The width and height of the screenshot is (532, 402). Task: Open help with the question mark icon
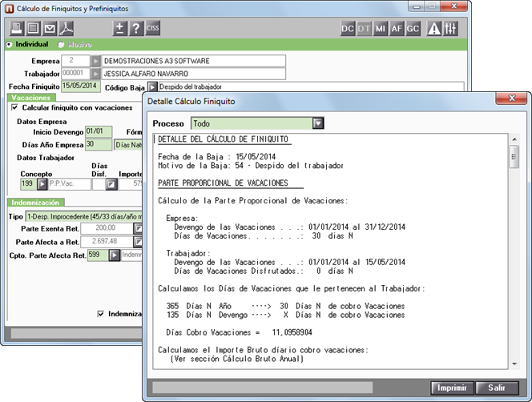(136, 28)
